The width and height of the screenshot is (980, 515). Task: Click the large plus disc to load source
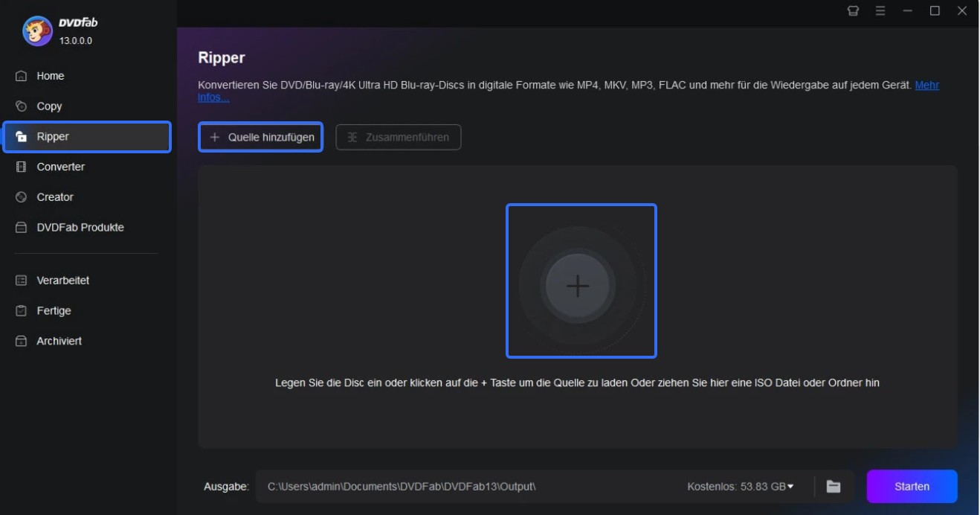coord(578,287)
